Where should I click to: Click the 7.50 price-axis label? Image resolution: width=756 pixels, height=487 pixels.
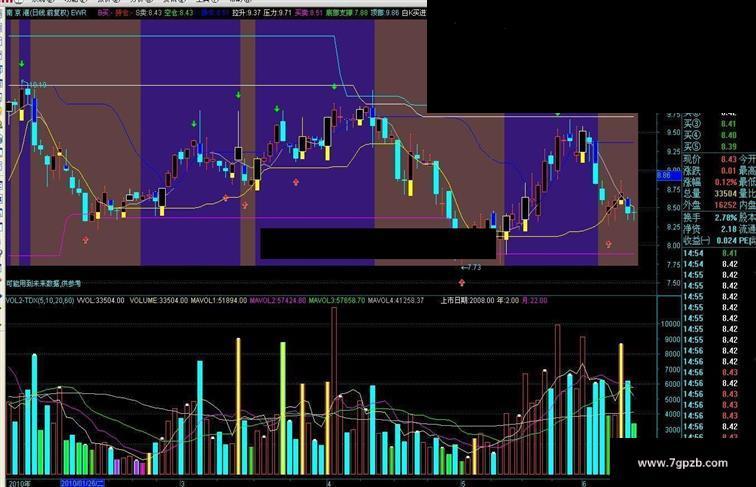[x=672, y=283]
